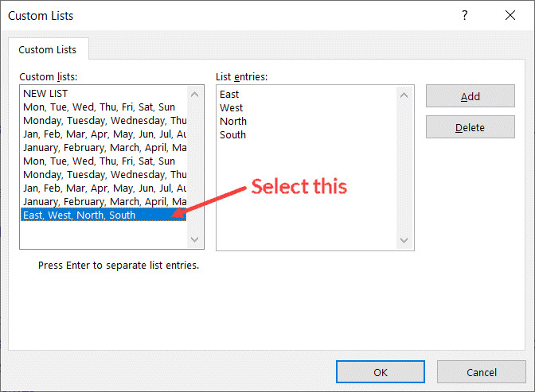The image size is (535, 392).
Task: Close the Custom Lists dialog
Action: 510,15
